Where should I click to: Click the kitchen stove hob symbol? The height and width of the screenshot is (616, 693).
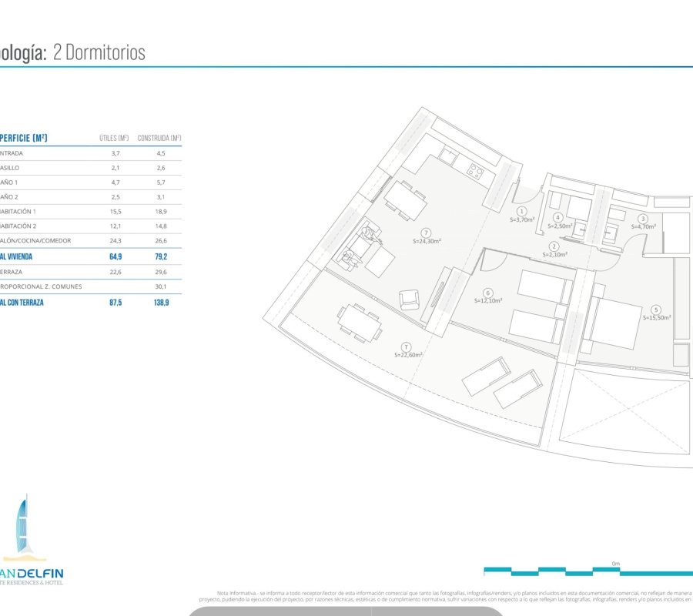tap(476, 172)
